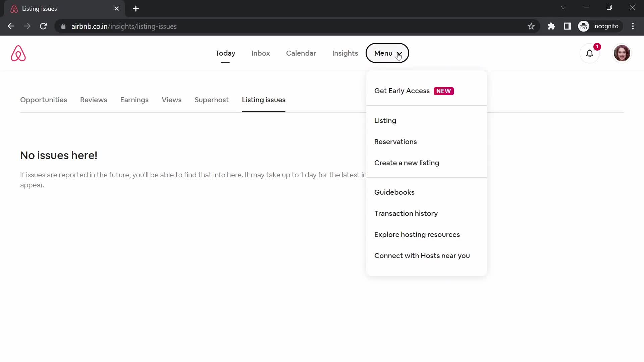
Task: Click the bookmark/star icon in address bar
Action: 531,26
